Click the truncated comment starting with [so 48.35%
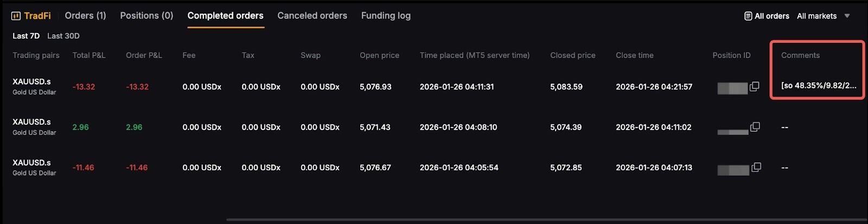Screen dimensions: 868x224 [x=818, y=86]
